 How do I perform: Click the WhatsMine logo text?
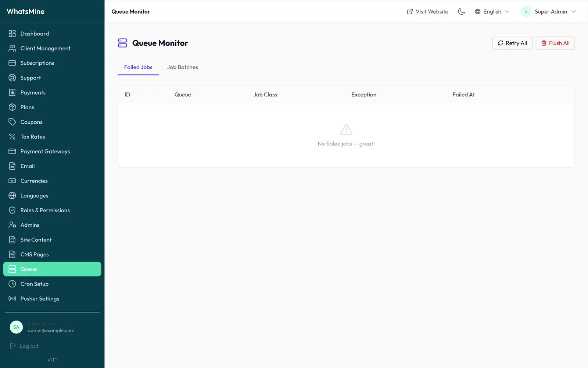25,11
